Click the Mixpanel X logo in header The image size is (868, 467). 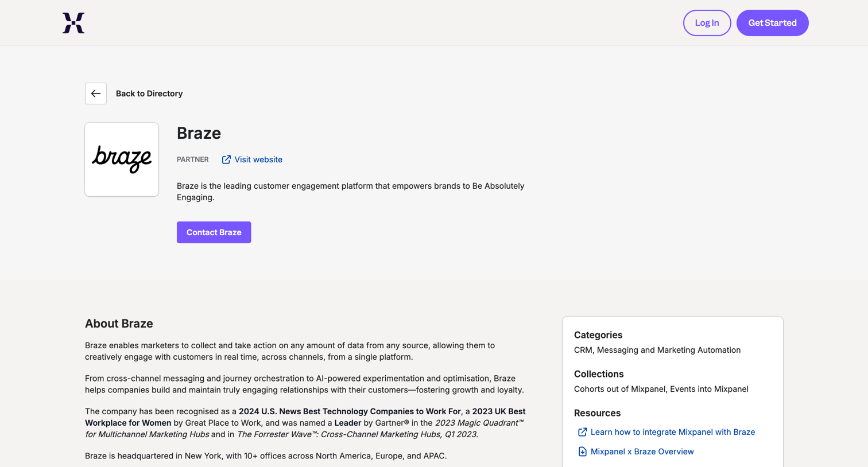(73, 23)
